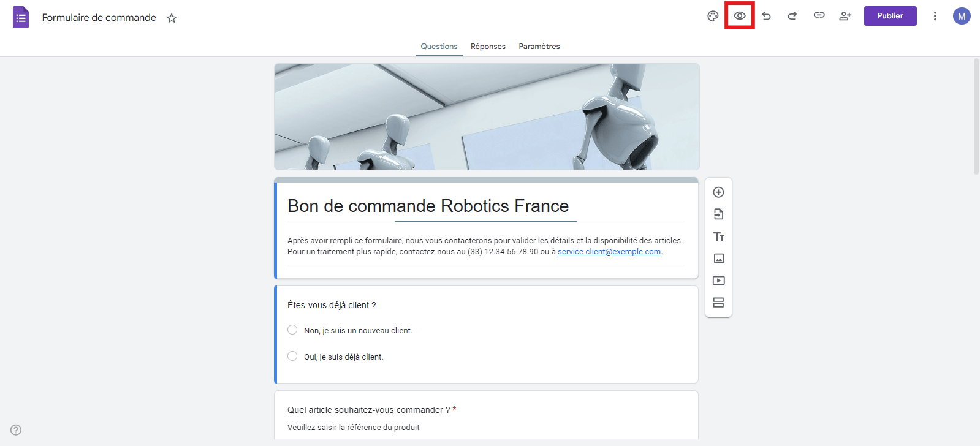Select 'Oui, je suis déjà client' option
This screenshot has height=446, width=980.
pyautogui.click(x=292, y=357)
